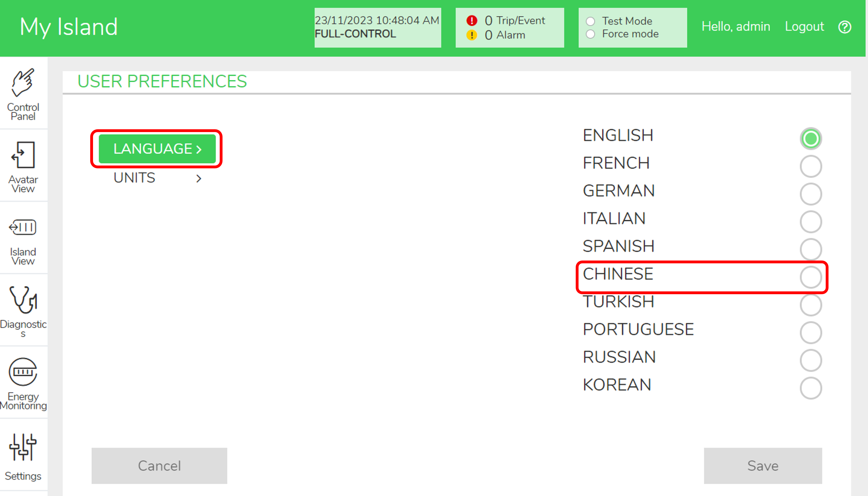Click the Logout link
The image size is (868, 496).
[804, 27]
